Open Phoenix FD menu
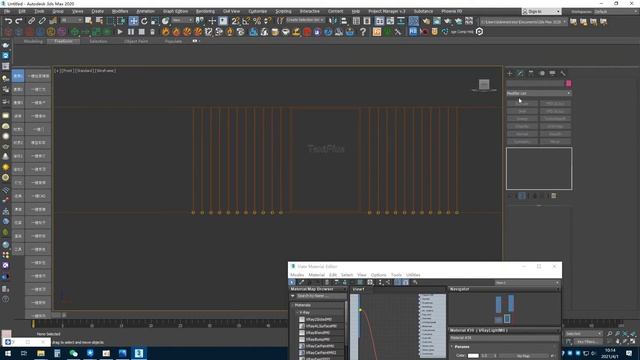This screenshot has width=640, height=360. coord(451,11)
